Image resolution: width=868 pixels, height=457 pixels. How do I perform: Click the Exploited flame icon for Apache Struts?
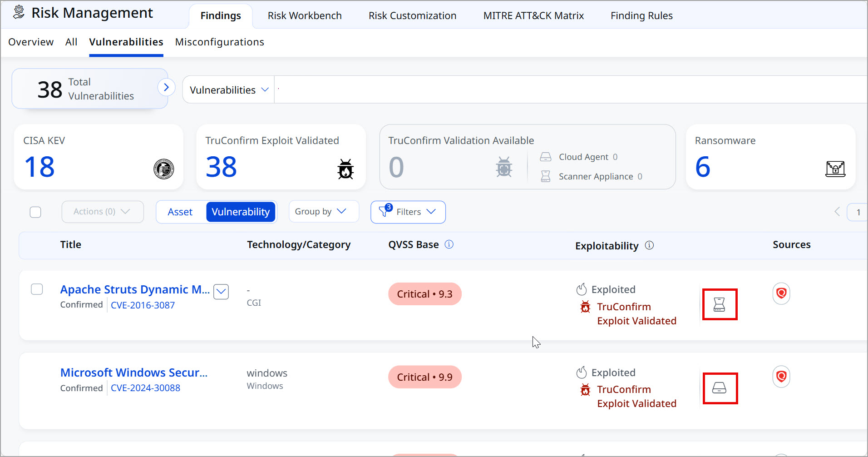coord(582,289)
